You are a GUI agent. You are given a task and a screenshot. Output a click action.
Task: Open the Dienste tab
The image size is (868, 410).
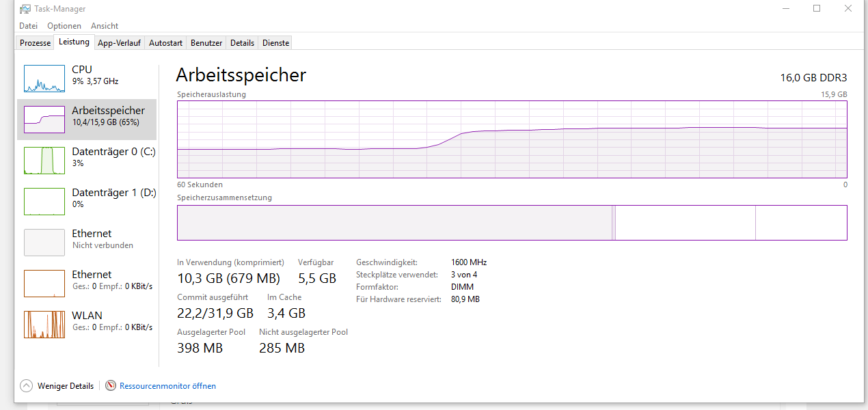(x=275, y=43)
